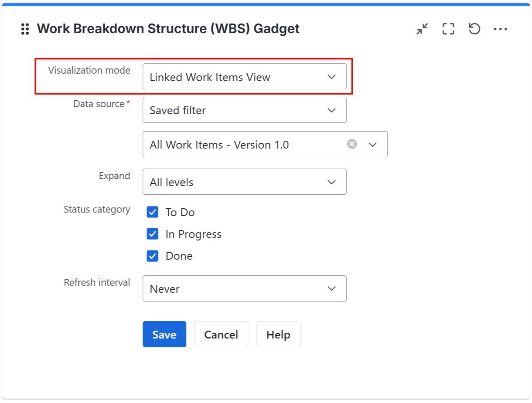The width and height of the screenshot is (532, 403).
Task: Open the saved filter selector chevron
Action: coord(373,144)
